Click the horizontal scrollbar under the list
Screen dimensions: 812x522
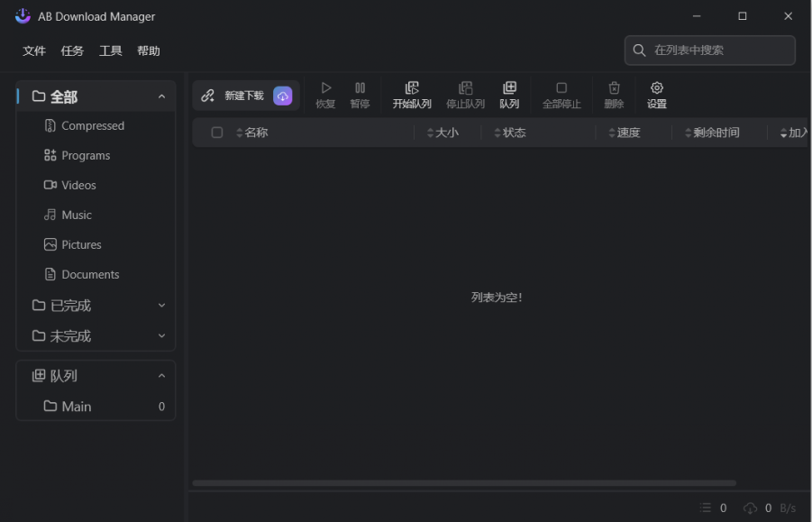(464, 483)
